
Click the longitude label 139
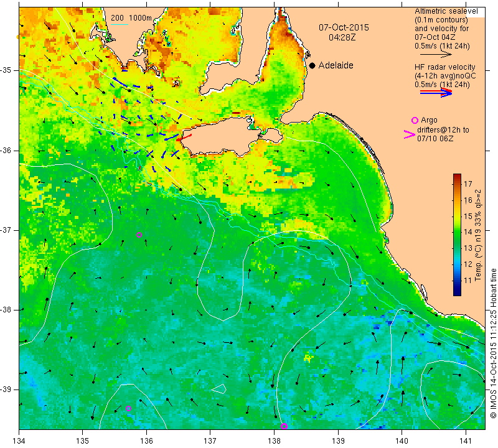coord(338,441)
